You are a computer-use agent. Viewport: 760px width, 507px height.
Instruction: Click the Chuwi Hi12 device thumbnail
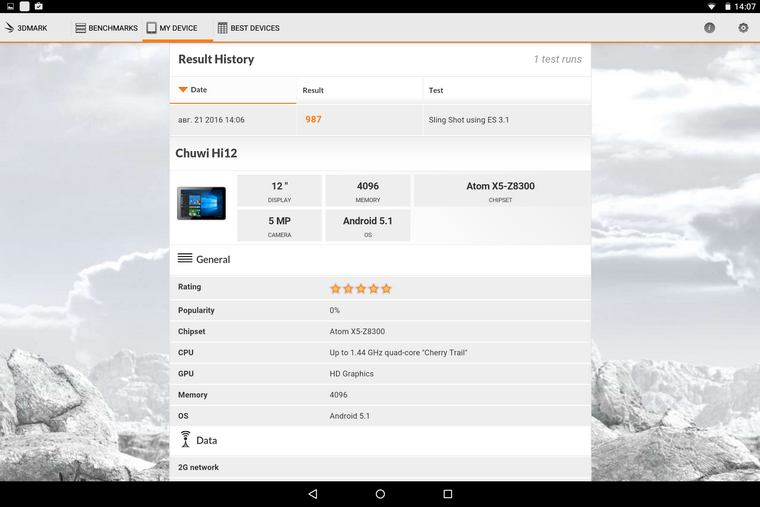(201, 203)
